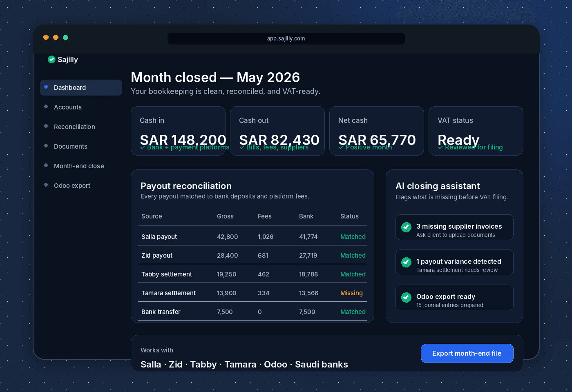Click the Matched status in Tabby settlement row
The height and width of the screenshot is (392, 572).
point(353,274)
